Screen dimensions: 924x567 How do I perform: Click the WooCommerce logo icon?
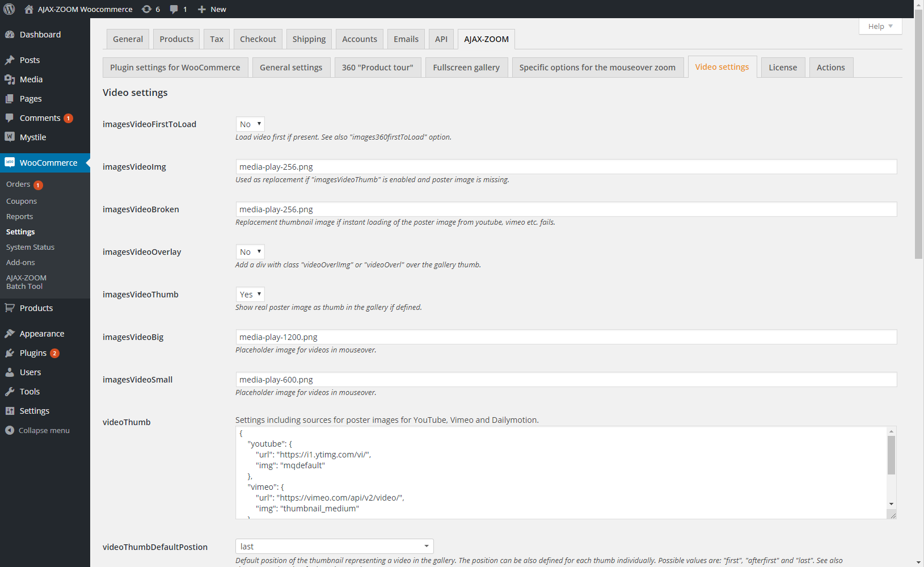[10, 162]
